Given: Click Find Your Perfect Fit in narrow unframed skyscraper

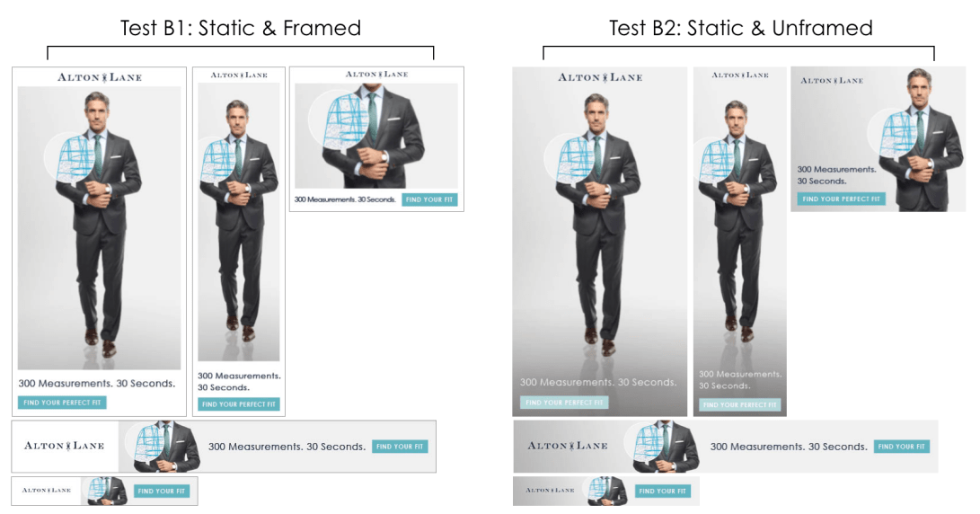Looking at the screenshot, I should coord(740,404).
